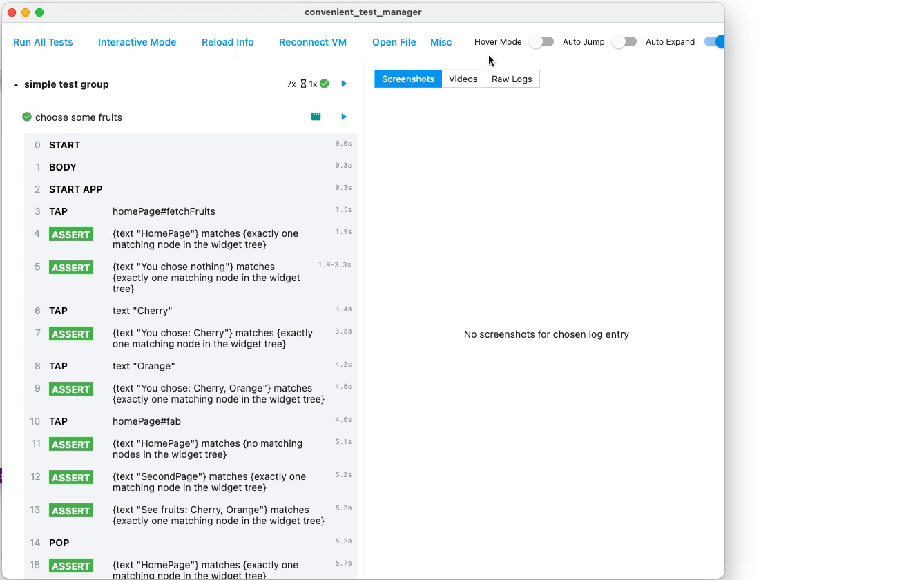Click Reload Info
Screen dimensions: 924x580
(228, 42)
